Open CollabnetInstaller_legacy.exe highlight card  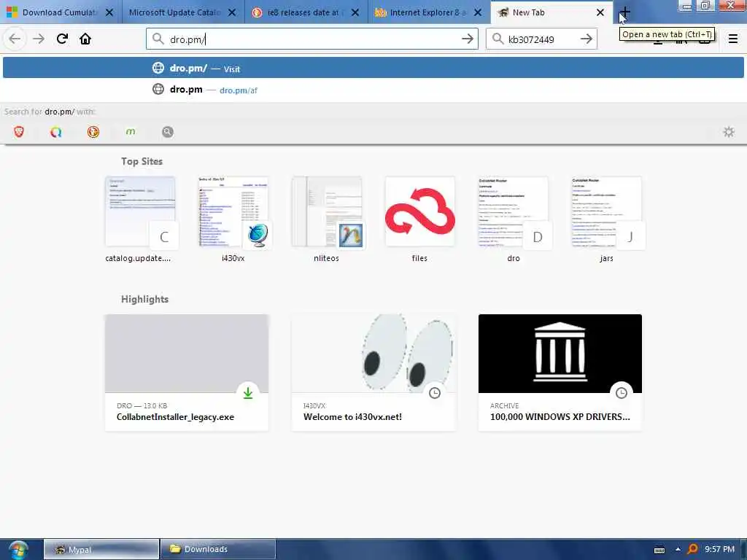(x=187, y=373)
